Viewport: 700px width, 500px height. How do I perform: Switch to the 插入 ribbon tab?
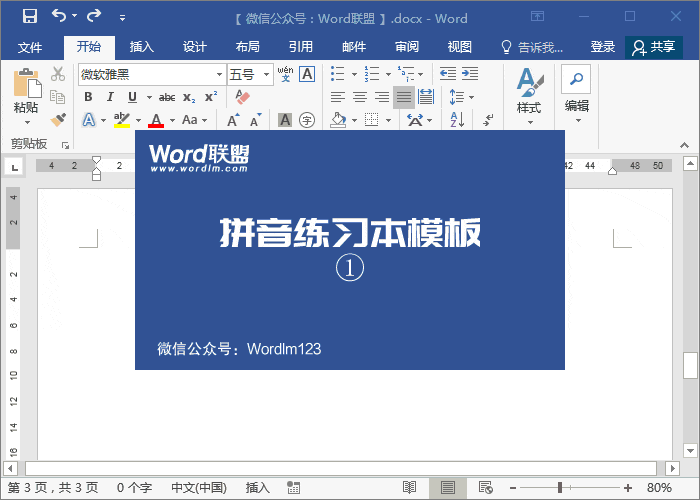[x=142, y=47]
